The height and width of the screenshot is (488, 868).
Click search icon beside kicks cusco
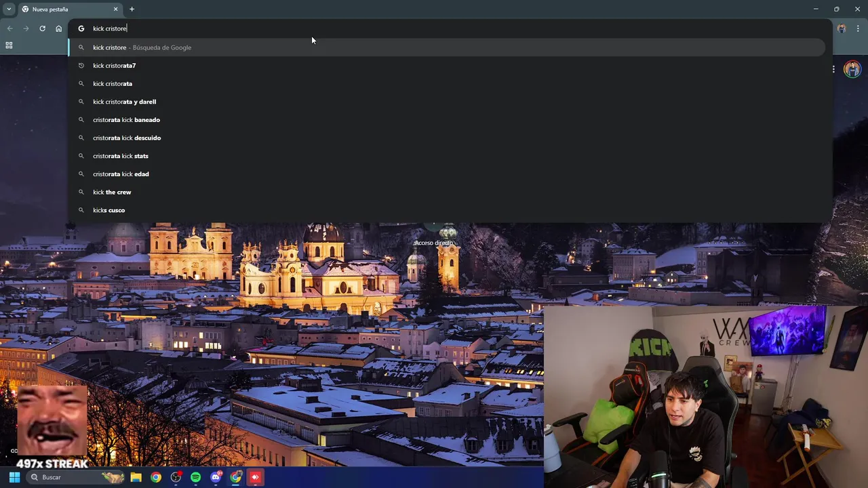tap(81, 210)
